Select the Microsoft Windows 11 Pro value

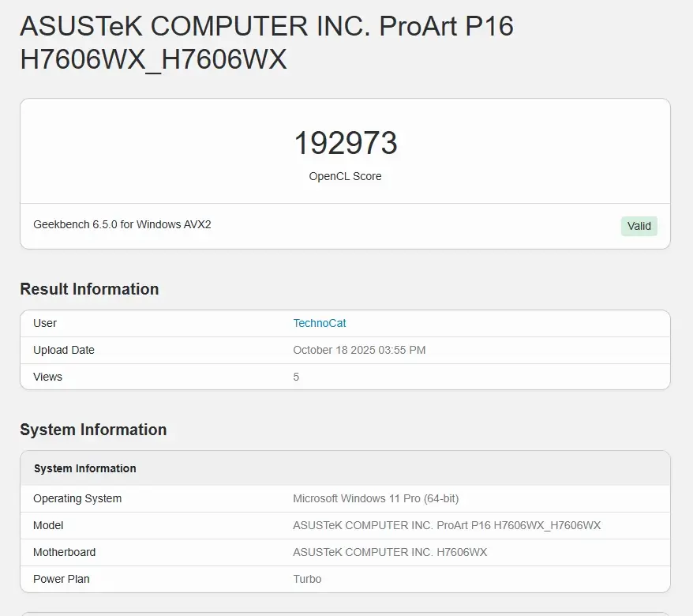pyautogui.click(x=376, y=498)
